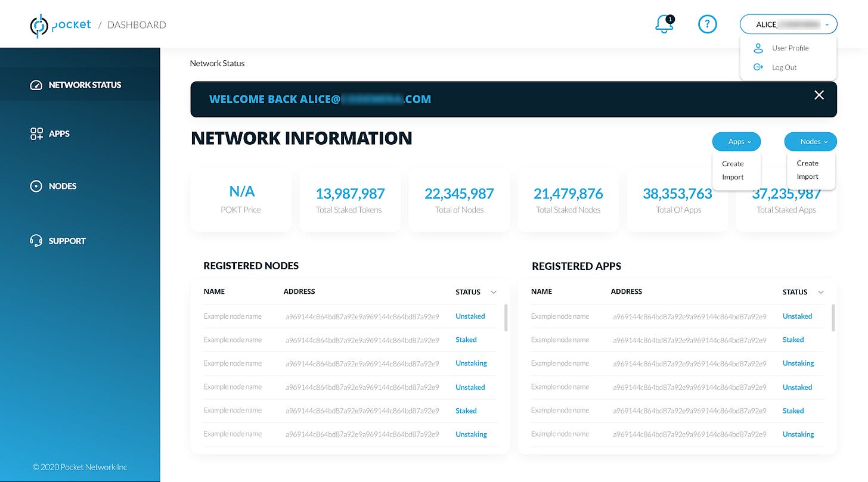The height and width of the screenshot is (482, 868).
Task: Click the Pocket logo icon
Action: point(39,25)
